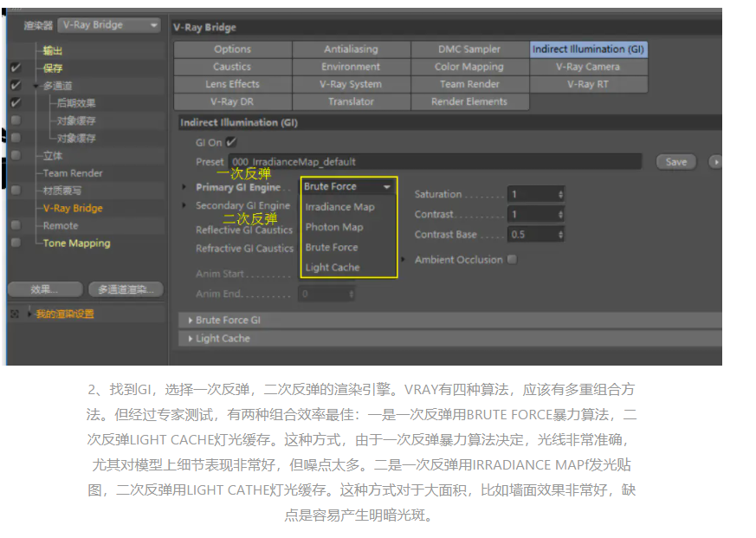
Task: Choose Photon Map from the engine list
Action: (x=334, y=227)
